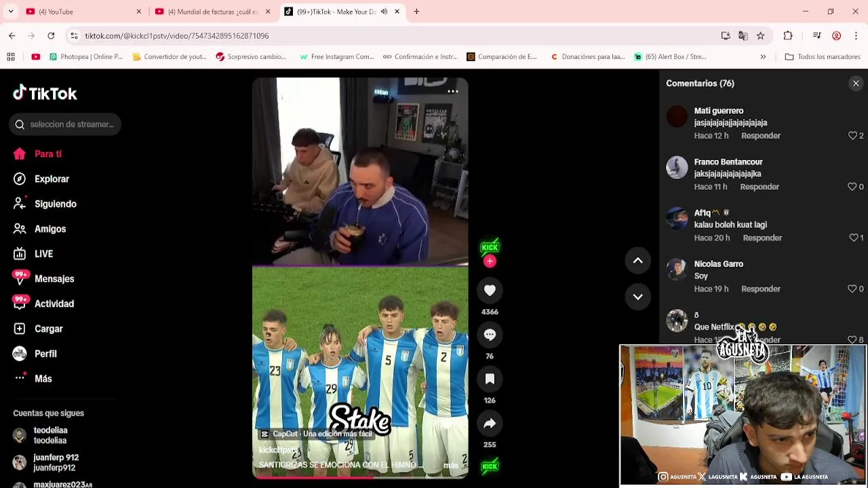
Task: Show more bookmarks chevron
Action: point(763,57)
